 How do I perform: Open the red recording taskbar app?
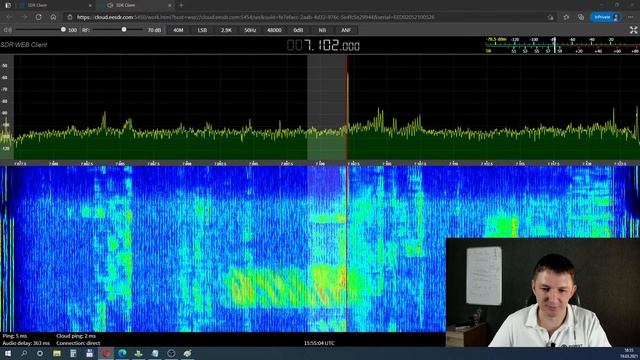pos(106,353)
